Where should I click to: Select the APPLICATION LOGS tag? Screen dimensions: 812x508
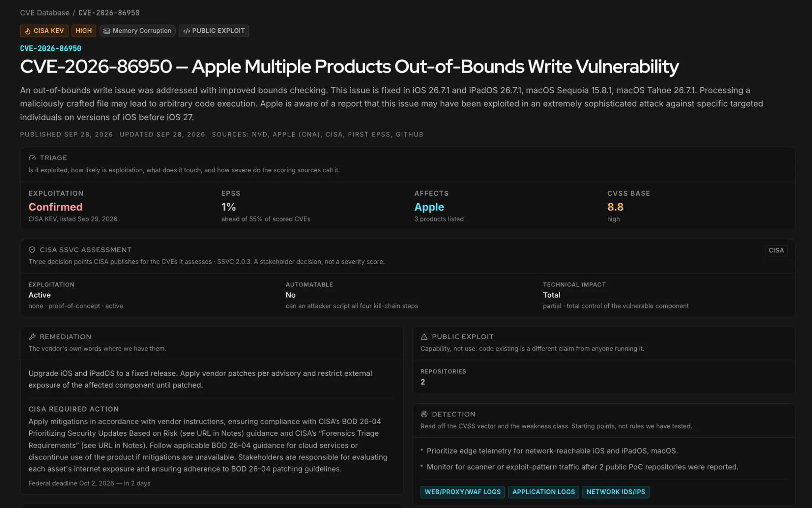coord(544,492)
